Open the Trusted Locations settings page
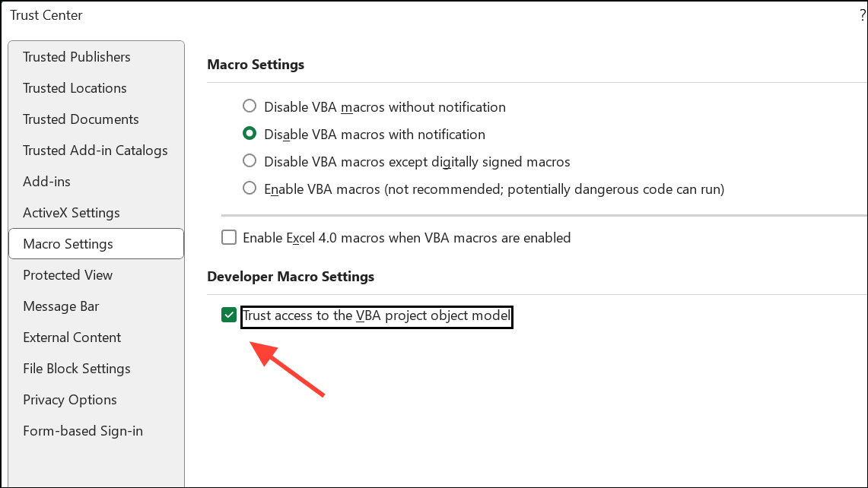This screenshot has height=488, width=868. (x=74, y=87)
